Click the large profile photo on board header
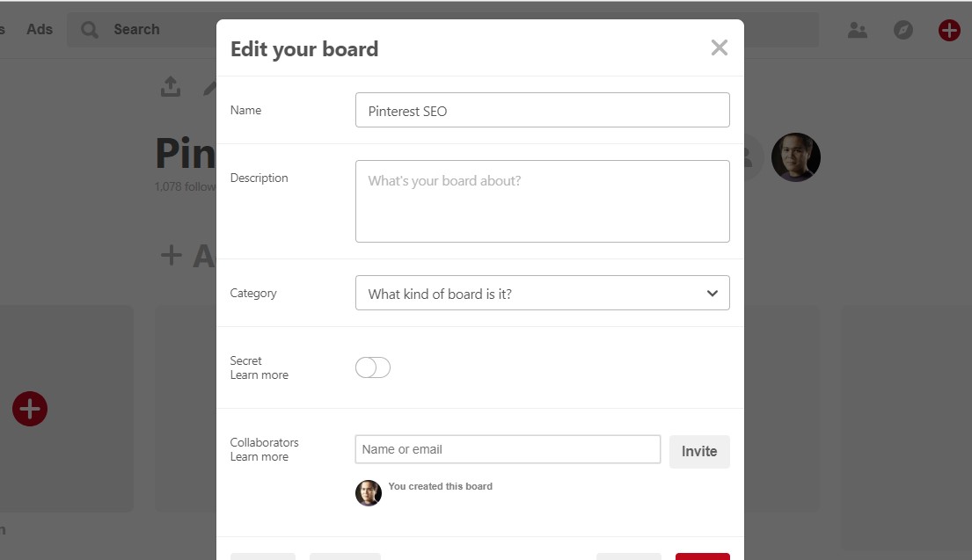 click(796, 157)
